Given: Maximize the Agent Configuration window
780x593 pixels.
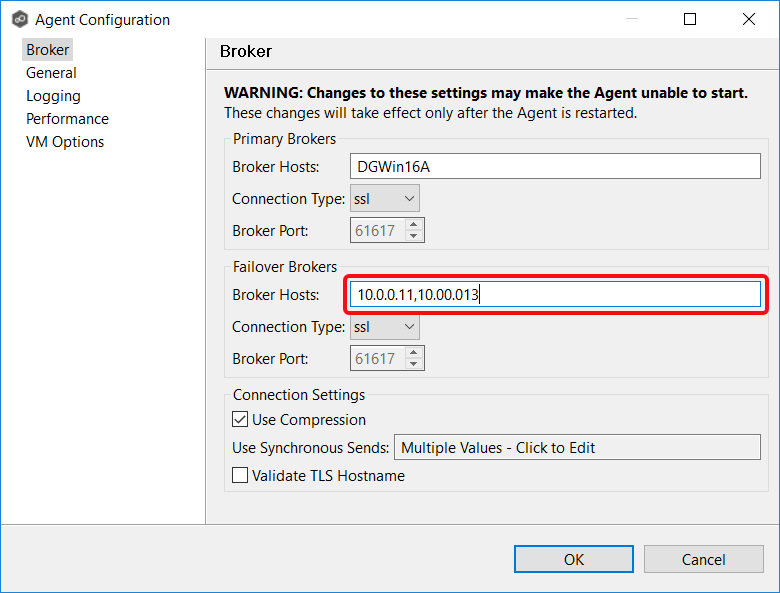Looking at the screenshot, I should pos(690,19).
